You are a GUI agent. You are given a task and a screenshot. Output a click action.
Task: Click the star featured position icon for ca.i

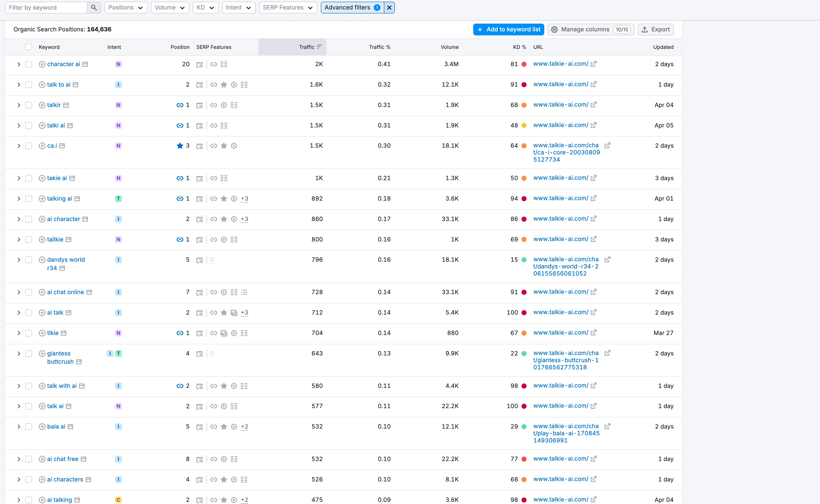(180, 146)
